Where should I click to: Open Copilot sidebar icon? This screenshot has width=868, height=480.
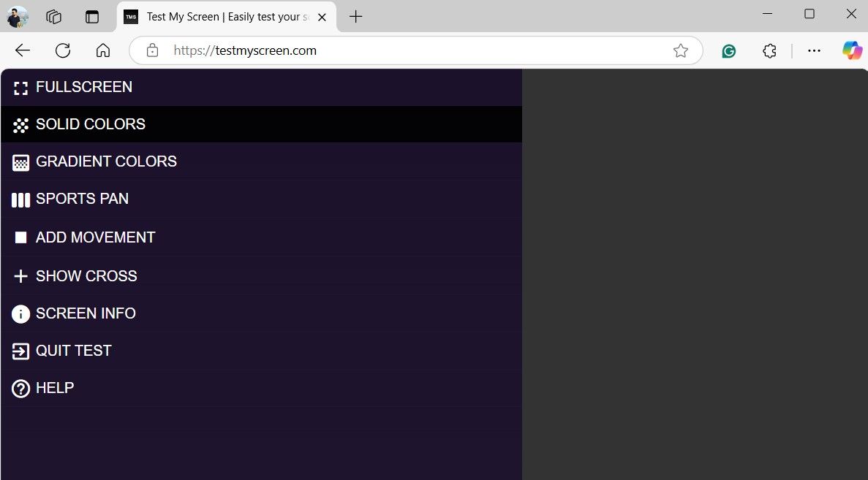(853, 51)
